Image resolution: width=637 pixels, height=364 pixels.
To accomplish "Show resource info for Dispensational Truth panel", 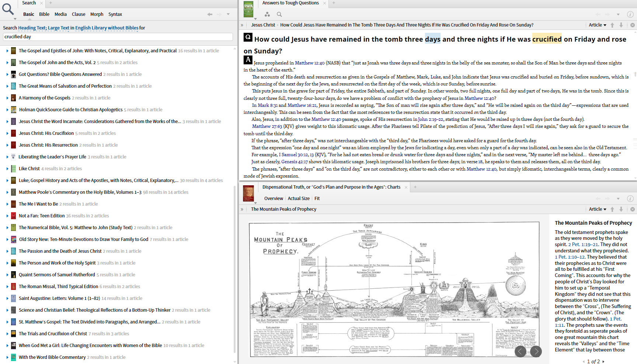I will (630, 199).
